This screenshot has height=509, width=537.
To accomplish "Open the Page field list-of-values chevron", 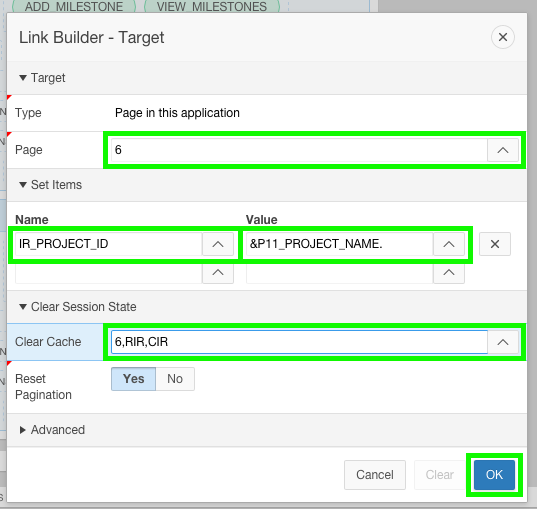I will 502,150.
